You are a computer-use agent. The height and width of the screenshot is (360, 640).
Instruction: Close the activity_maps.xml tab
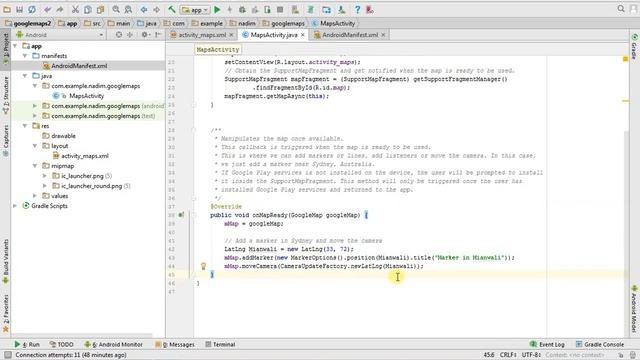[x=231, y=35]
